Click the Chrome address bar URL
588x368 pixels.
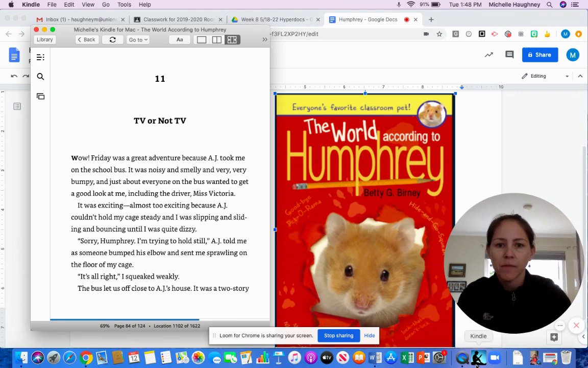(295, 34)
